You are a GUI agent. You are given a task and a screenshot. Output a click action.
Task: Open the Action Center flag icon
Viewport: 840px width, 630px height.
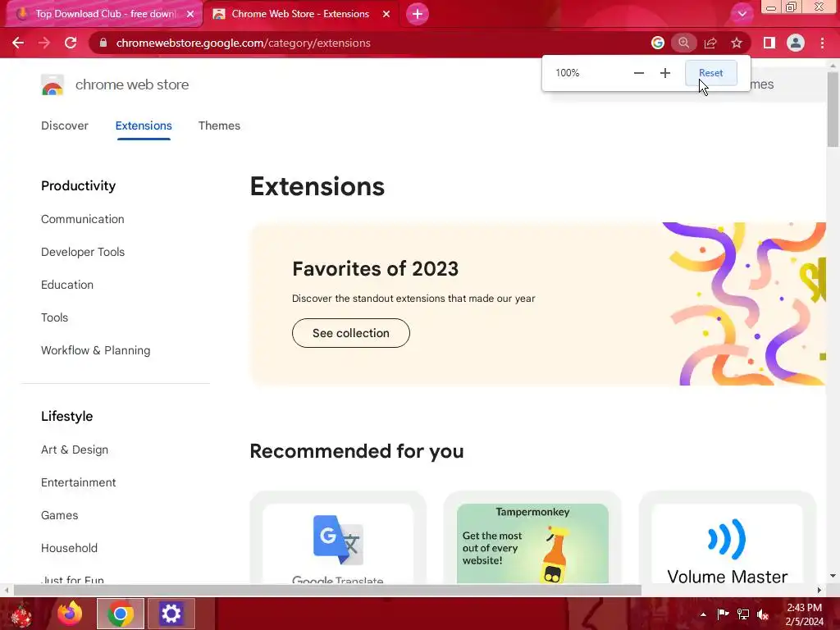tap(723, 614)
